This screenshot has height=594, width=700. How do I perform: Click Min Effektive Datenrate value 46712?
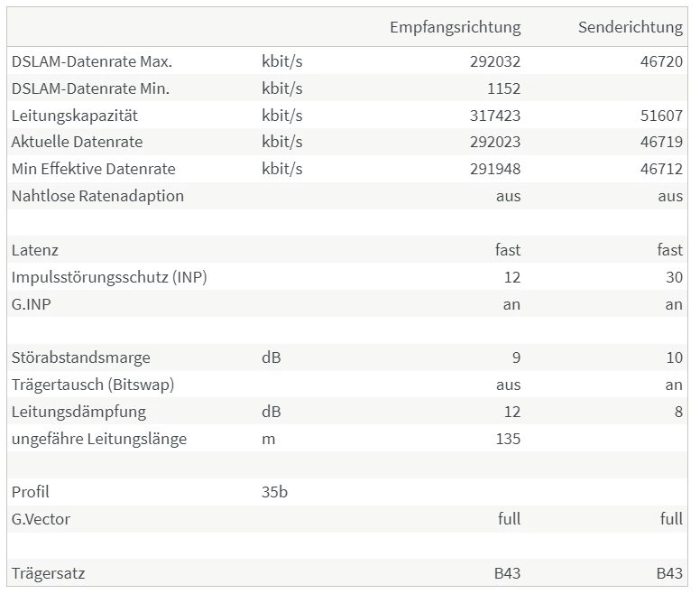(x=661, y=170)
